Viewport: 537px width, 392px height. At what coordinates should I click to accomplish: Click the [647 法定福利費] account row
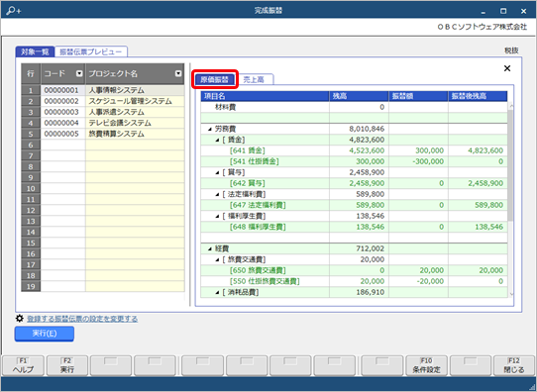tap(354, 205)
